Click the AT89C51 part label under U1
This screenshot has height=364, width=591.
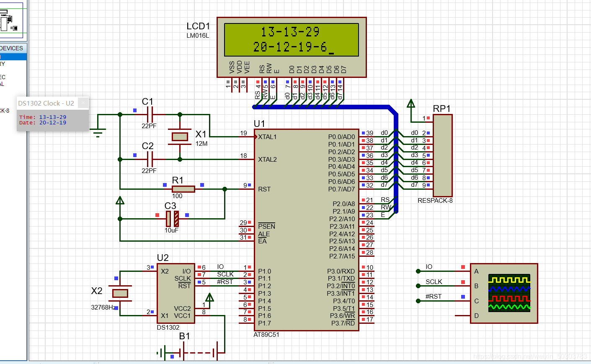pyautogui.click(x=266, y=335)
